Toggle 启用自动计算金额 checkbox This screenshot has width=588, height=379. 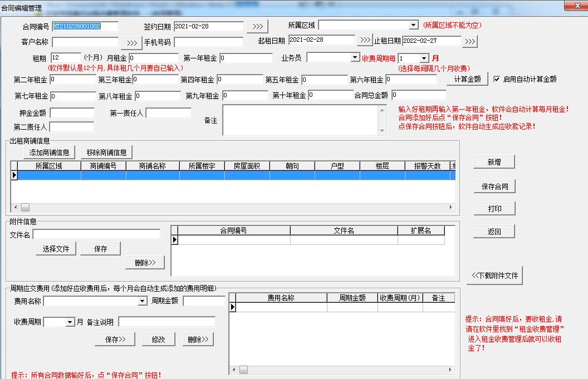click(497, 79)
